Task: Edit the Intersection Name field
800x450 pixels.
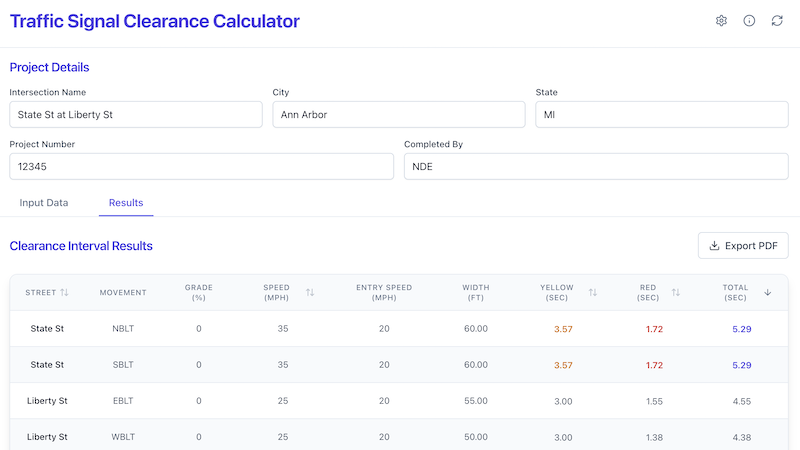Action: [136, 114]
